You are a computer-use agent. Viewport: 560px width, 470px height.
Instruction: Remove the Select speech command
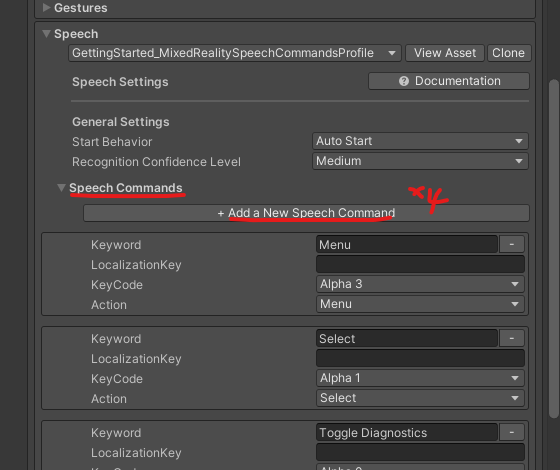(512, 338)
